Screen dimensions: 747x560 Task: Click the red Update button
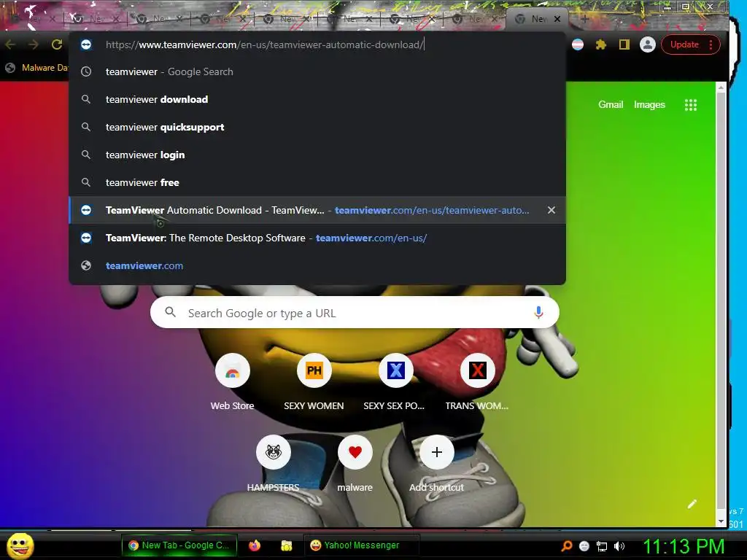pyautogui.click(x=684, y=44)
